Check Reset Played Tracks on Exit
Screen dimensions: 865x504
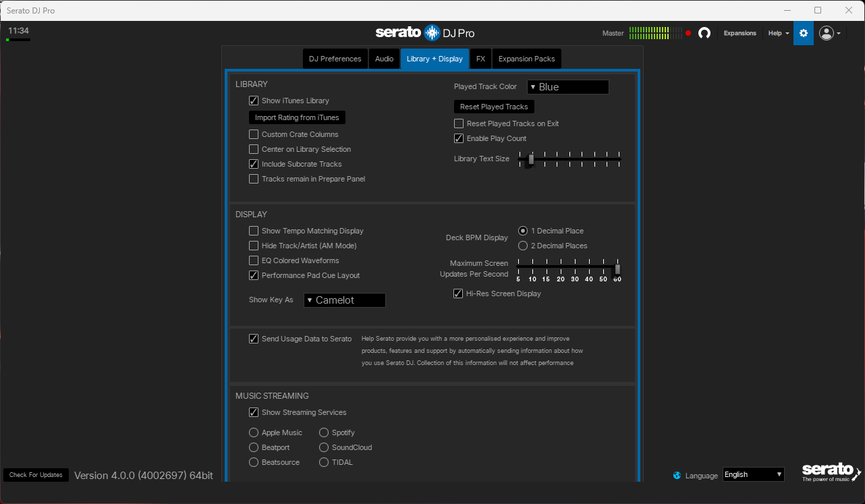459,123
